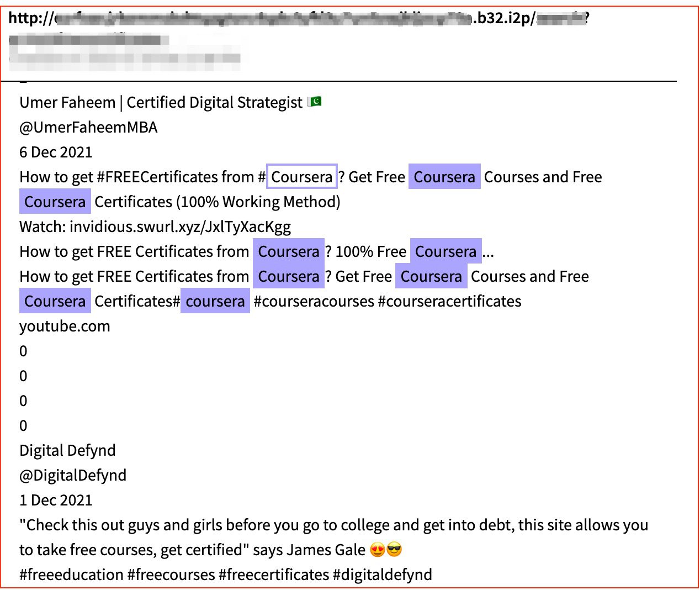This screenshot has width=700, height=590.
Task: Open the #freecertificates hashtag
Action: click(274, 575)
